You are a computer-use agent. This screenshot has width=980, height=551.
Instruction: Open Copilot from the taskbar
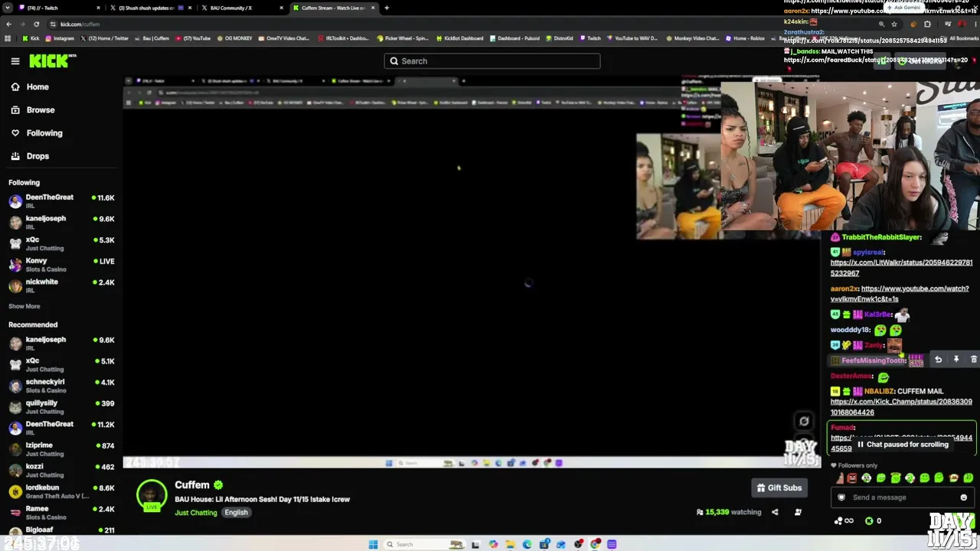pos(493,545)
